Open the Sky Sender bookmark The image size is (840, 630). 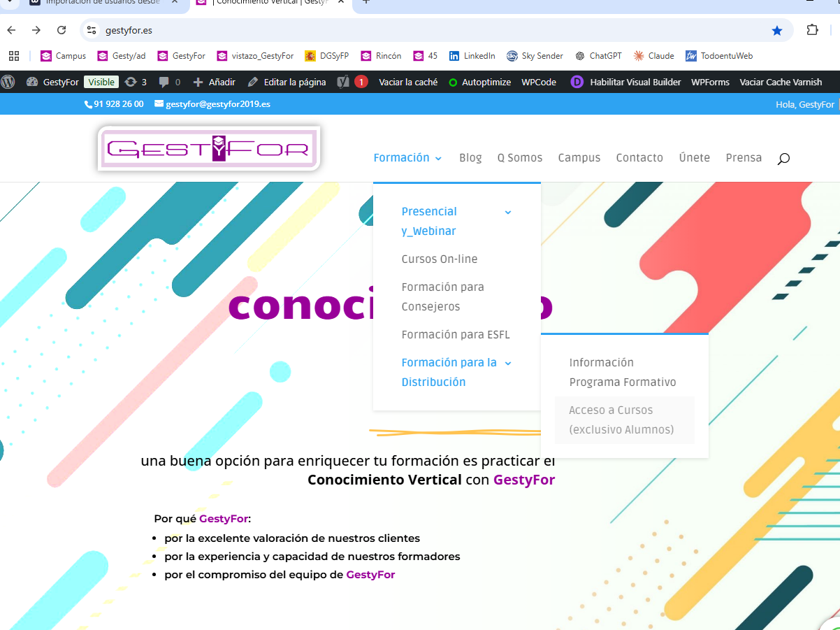point(535,56)
